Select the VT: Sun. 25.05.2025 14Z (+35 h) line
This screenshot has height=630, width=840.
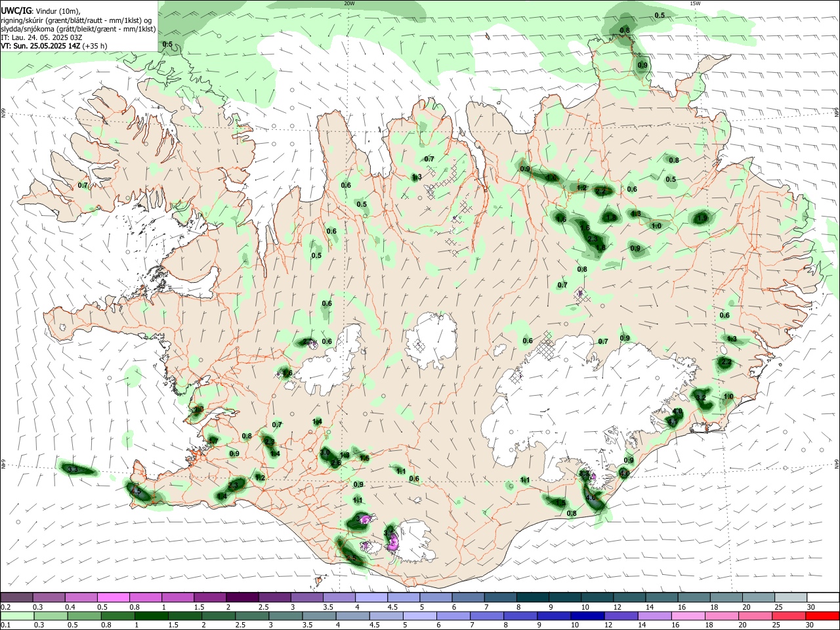pyautogui.click(x=54, y=46)
